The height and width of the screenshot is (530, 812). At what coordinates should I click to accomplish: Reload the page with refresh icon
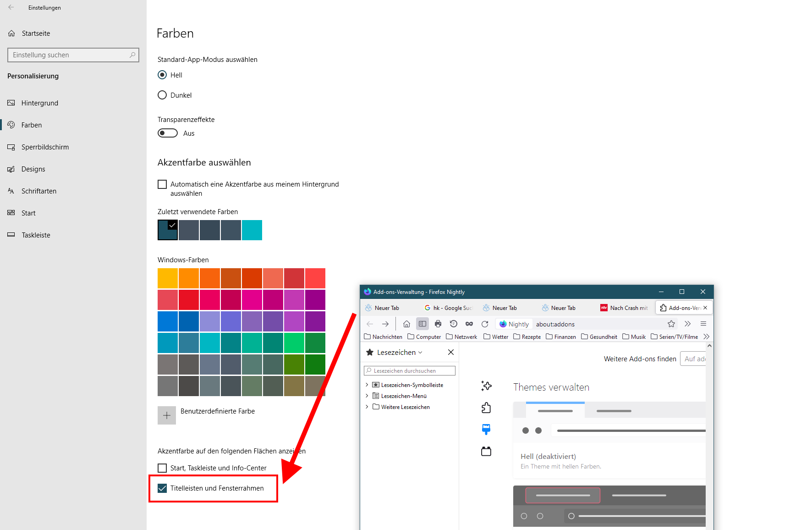[x=485, y=324]
